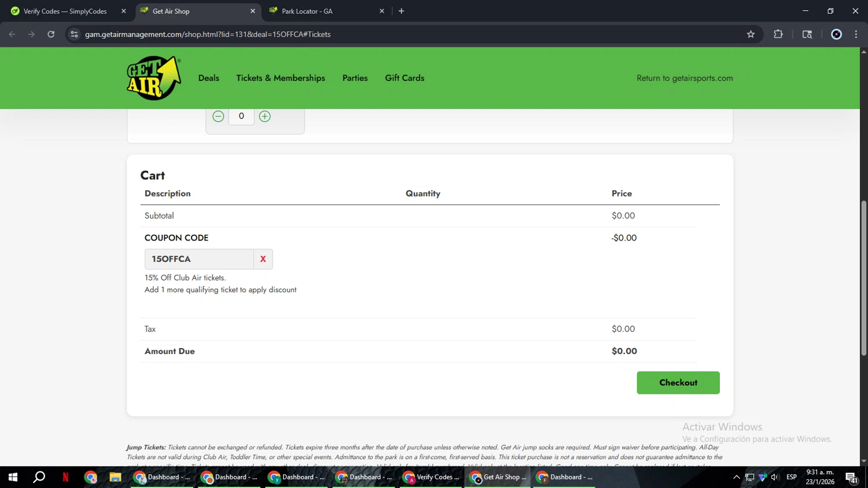Show hidden system tray icons
868x488 pixels.
coord(736,477)
